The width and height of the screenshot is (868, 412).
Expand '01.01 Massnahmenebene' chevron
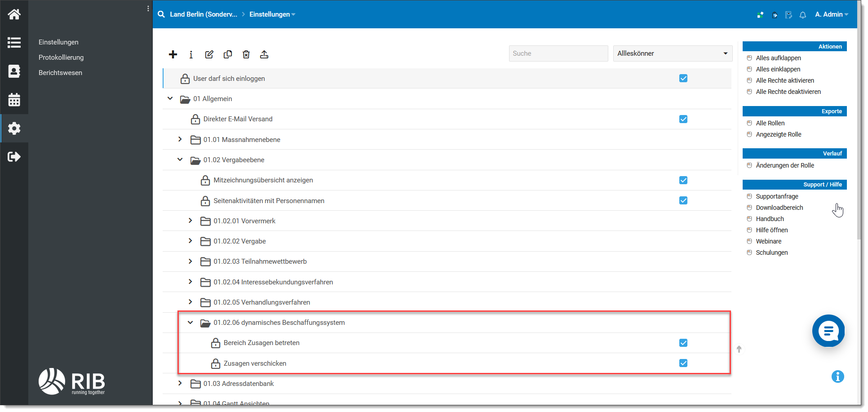(x=180, y=139)
